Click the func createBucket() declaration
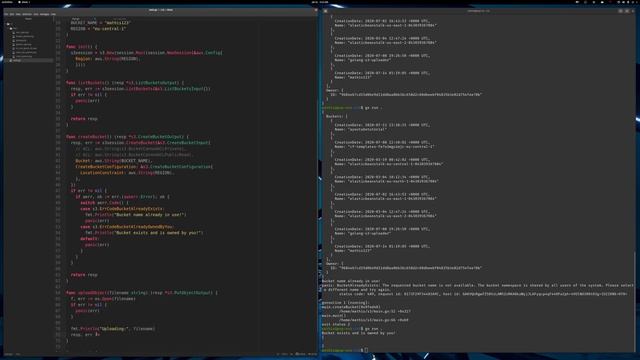The image size is (640, 360). [127, 137]
